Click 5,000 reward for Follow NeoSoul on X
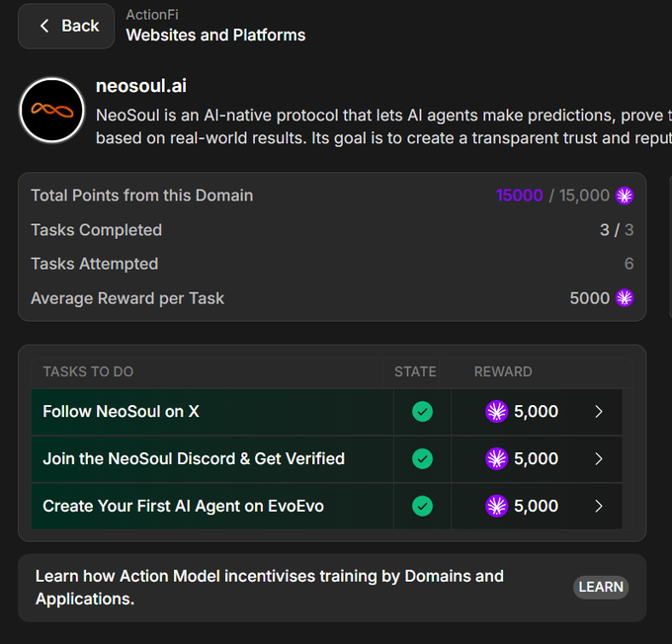 pyautogui.click(x=536, y=412)
